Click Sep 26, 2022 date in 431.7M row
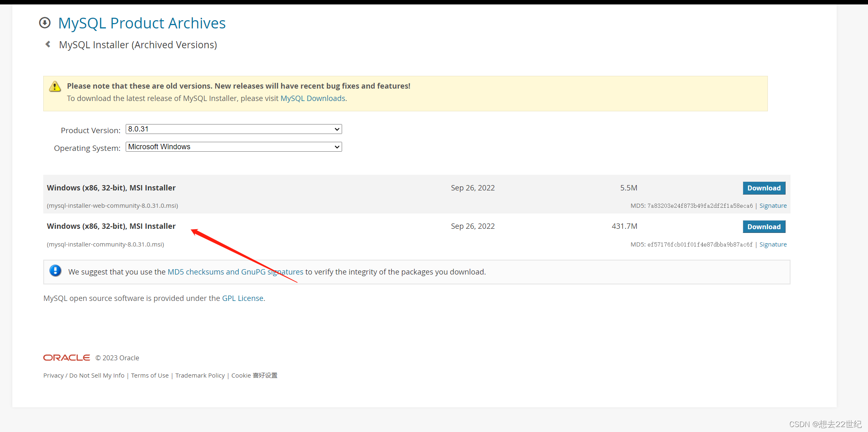This screenshot has width=868, height=432. 473,226
